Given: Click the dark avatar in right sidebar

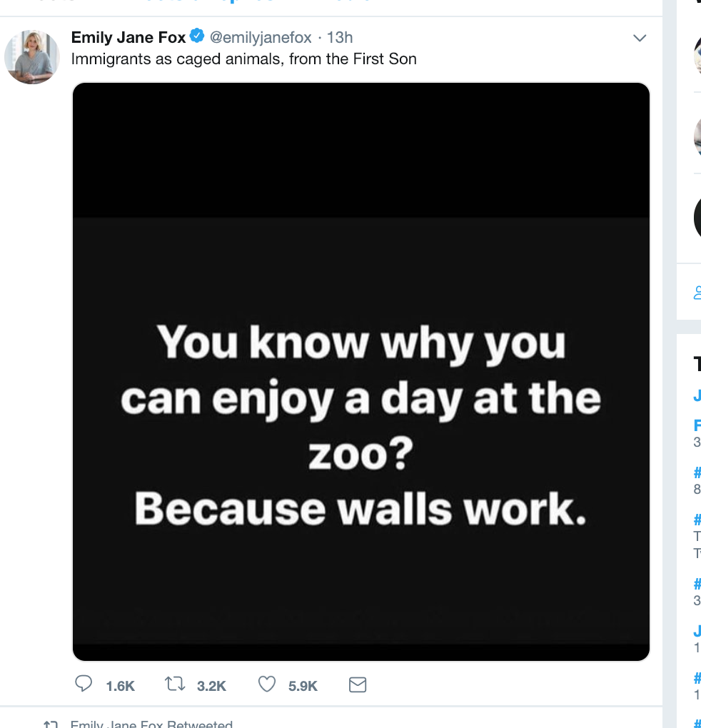Looking at the screenshot, I should [x=697, y=218].
